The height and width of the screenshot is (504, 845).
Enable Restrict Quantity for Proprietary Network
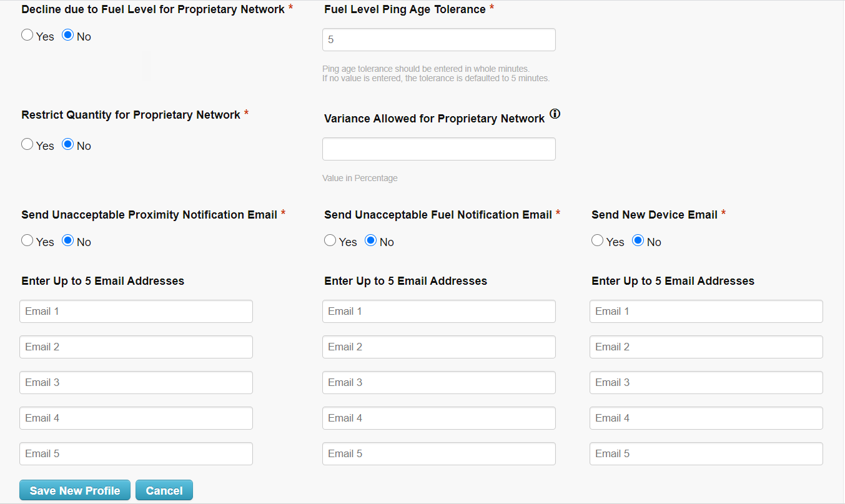(x=27, y=144)
